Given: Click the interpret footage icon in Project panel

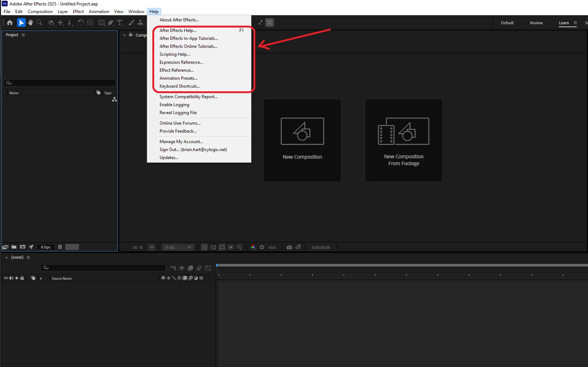Looking at the screenshot, I should click(x=5, y=247).
